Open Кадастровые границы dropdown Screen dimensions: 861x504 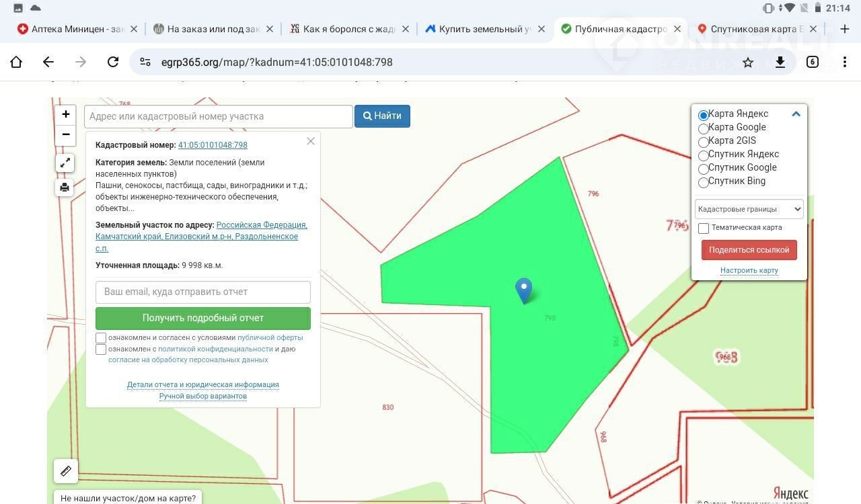(x=749, y=209)
